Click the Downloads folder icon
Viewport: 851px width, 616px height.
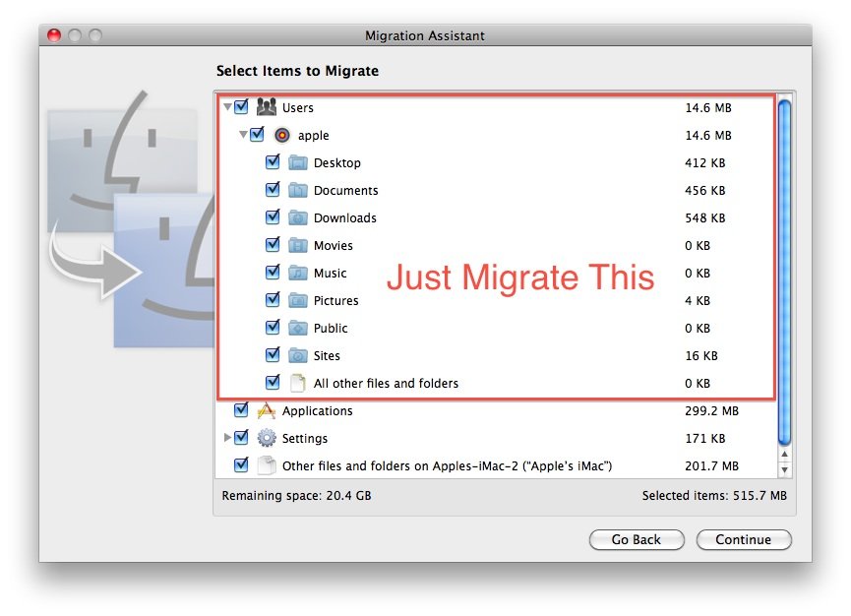click(298, 217)
